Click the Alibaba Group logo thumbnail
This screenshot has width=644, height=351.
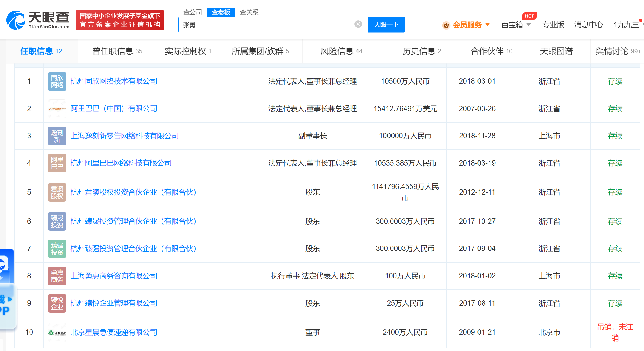coord(57,109)
